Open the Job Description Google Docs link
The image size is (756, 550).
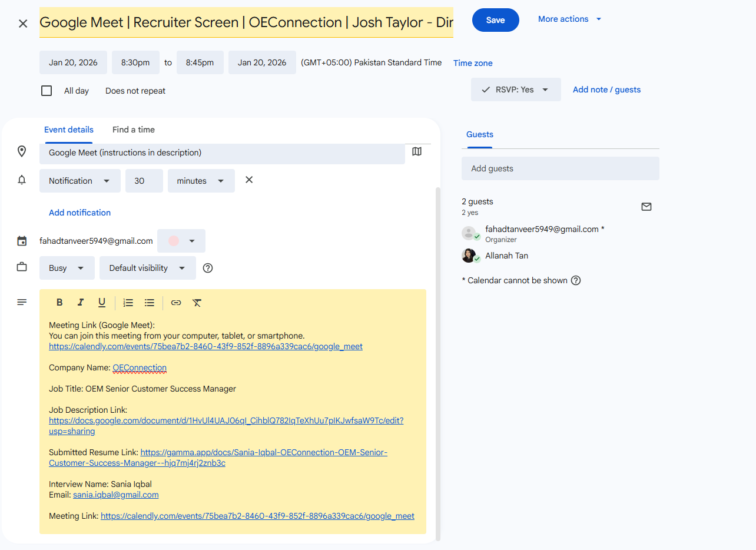(x=226, y=426)
